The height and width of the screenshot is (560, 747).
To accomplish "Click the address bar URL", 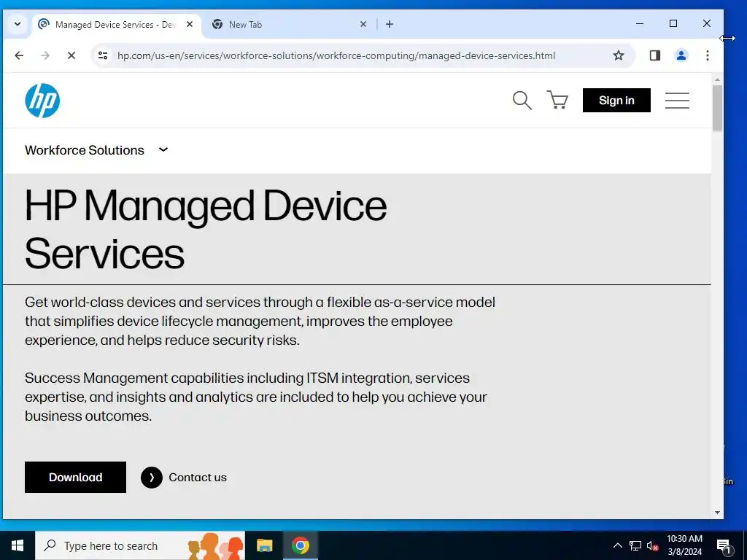I will [x=336, y=55].
